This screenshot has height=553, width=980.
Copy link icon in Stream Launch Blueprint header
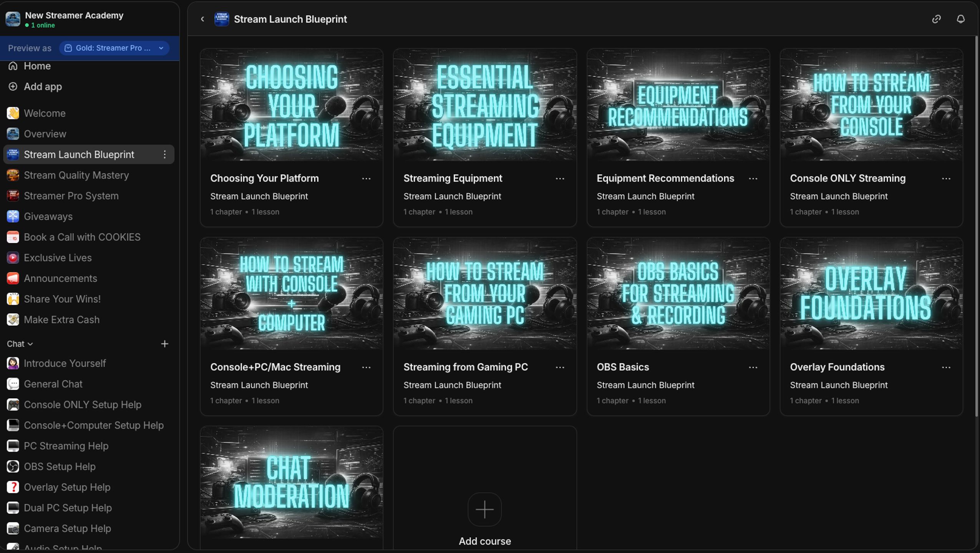[936, 19]
